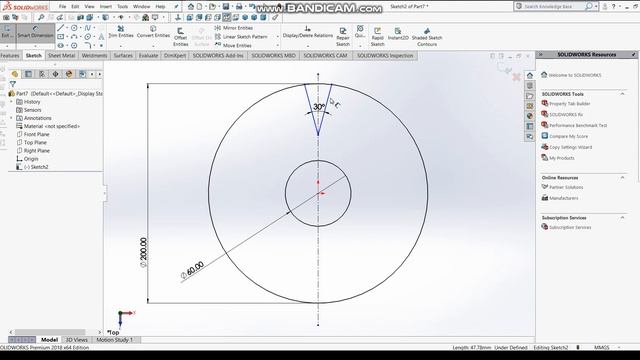Image resolution: width=640 pixels, height=360 pixels.
Task: Open Display/Delete Relations
Action: coord(308,32)
